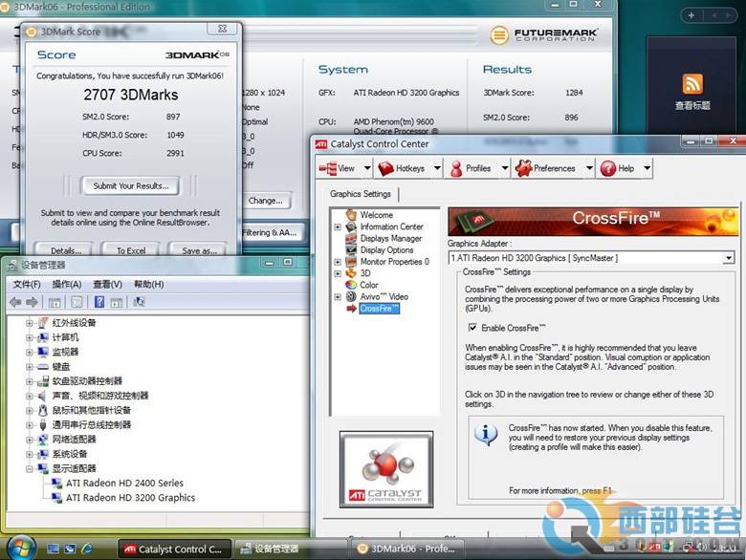Viewport: 746px width, 560px height.
Task: Open View dropdown arrow
Action: 367,168
